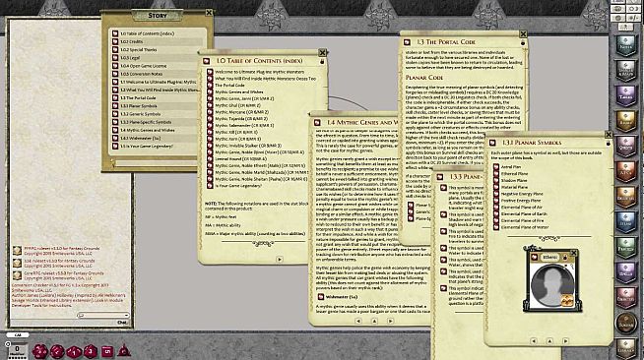The height and width of the screenshot is (360, 644).
Task: Click Material Plane entry text
Action: click(x=514, y=187)
